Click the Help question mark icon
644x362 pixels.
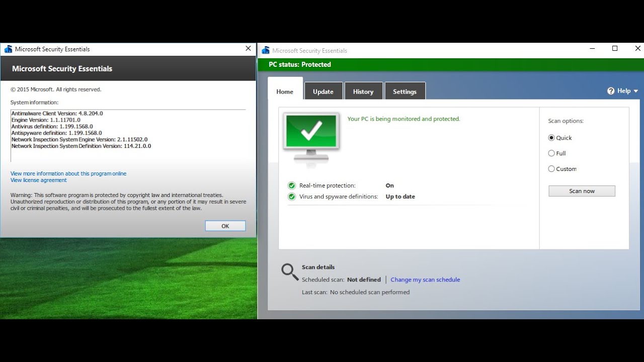click(611, 91)
